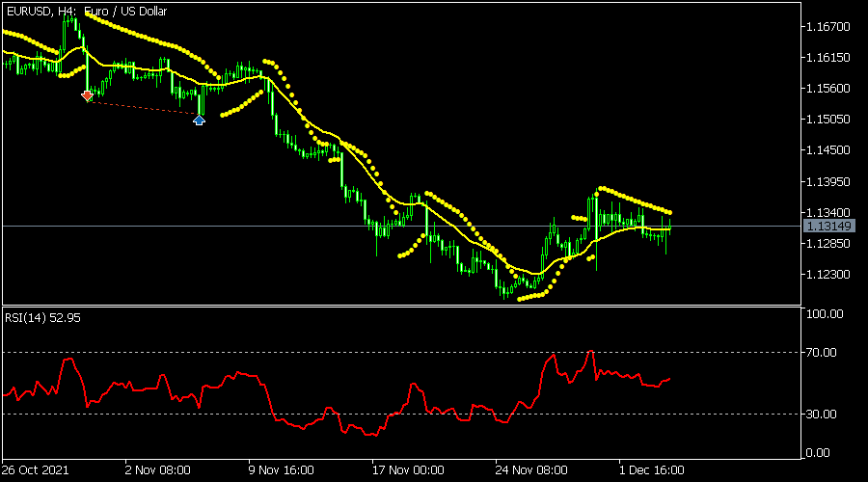Viewport: 868px width, 482px height.
Task: Select the EURUSD, H4 chart title
Action: (87, 11)
